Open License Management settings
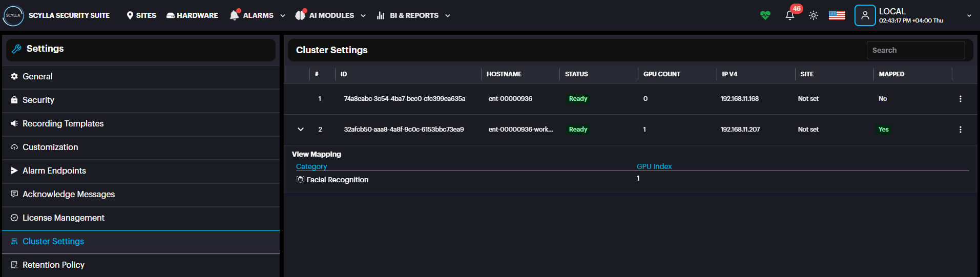 64,218
